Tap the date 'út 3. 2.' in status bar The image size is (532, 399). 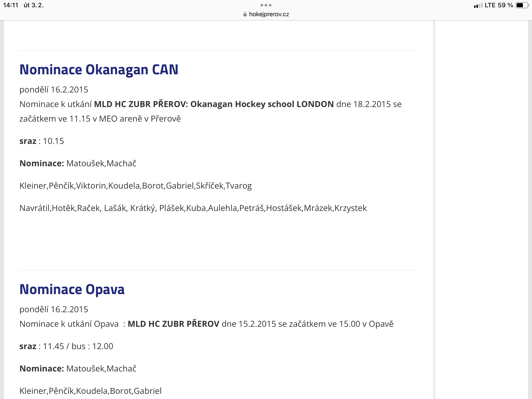pos(34,5)
